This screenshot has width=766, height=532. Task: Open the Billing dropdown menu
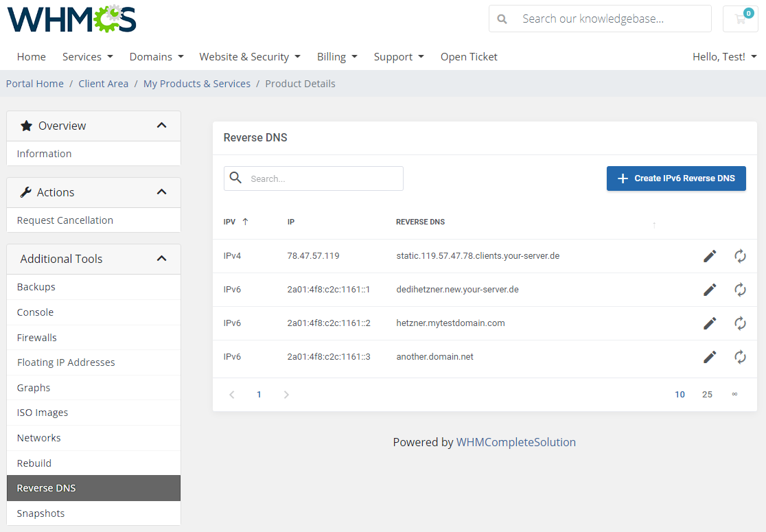337,57
